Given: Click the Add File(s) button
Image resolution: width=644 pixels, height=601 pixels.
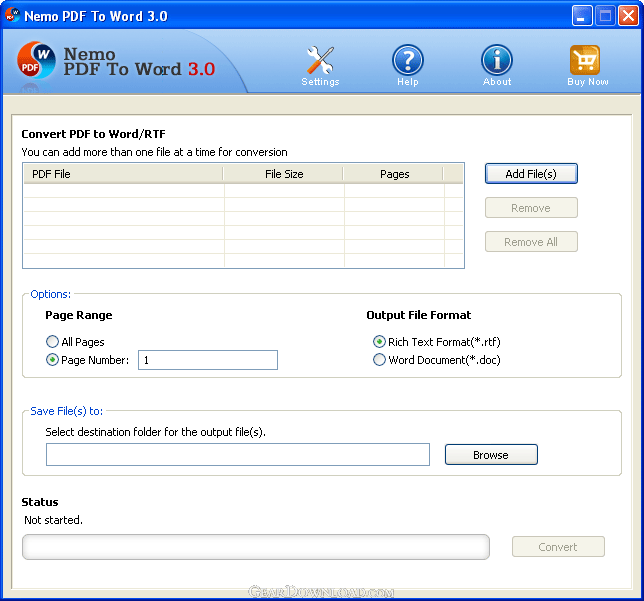Looking at the screenshot, I should [x=531, y=174].
